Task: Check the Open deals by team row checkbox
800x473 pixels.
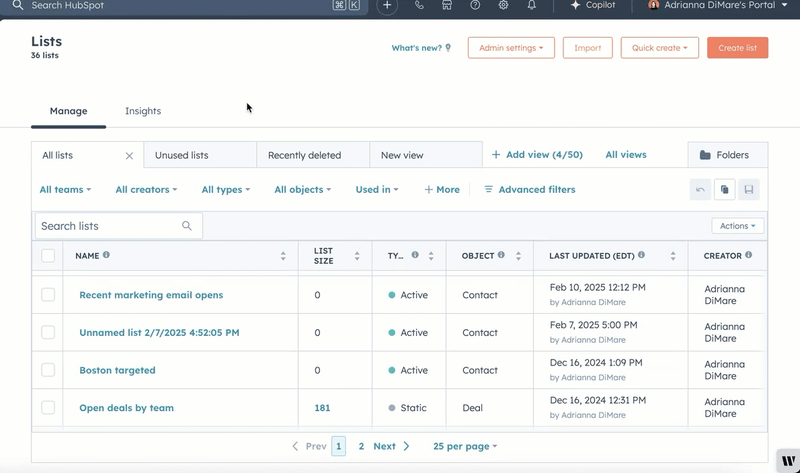Action: (48, 408)
